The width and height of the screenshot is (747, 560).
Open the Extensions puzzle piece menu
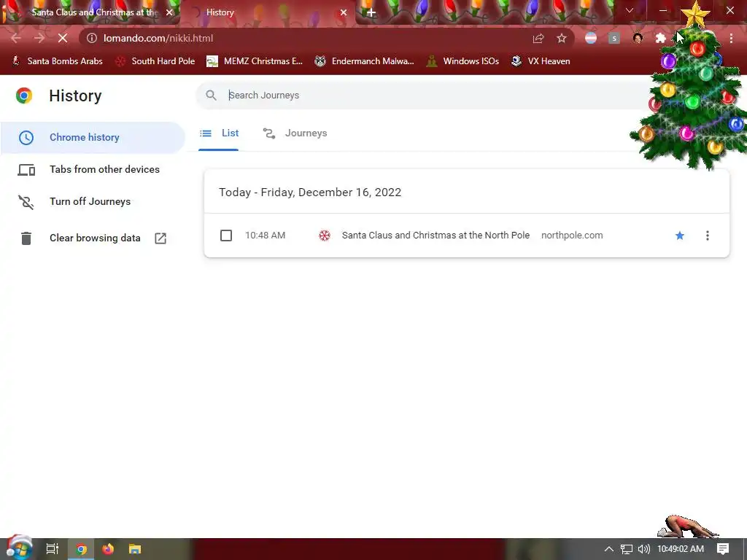pyautogui.click(x=661, y=38)
